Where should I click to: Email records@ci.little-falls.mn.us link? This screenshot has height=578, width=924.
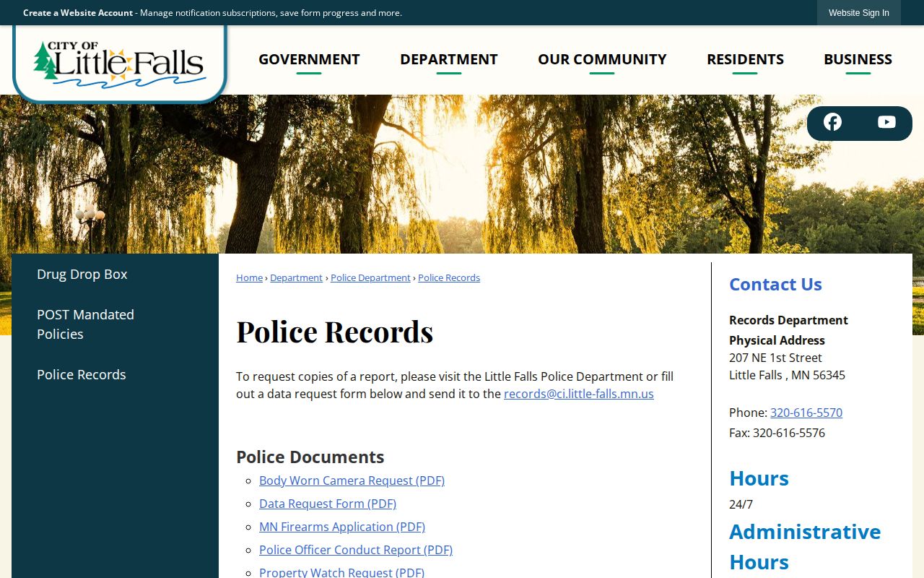579,394
